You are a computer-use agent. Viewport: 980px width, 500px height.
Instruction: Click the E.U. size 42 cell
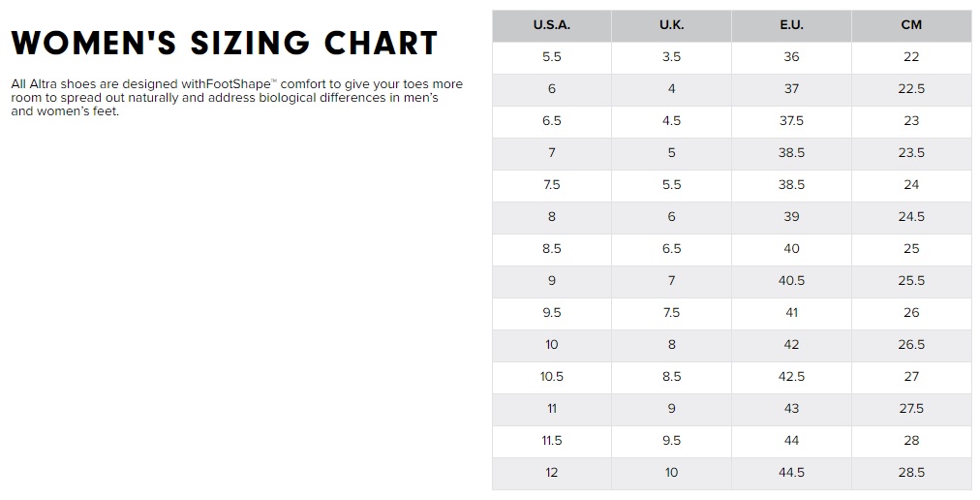pos(791,345)
